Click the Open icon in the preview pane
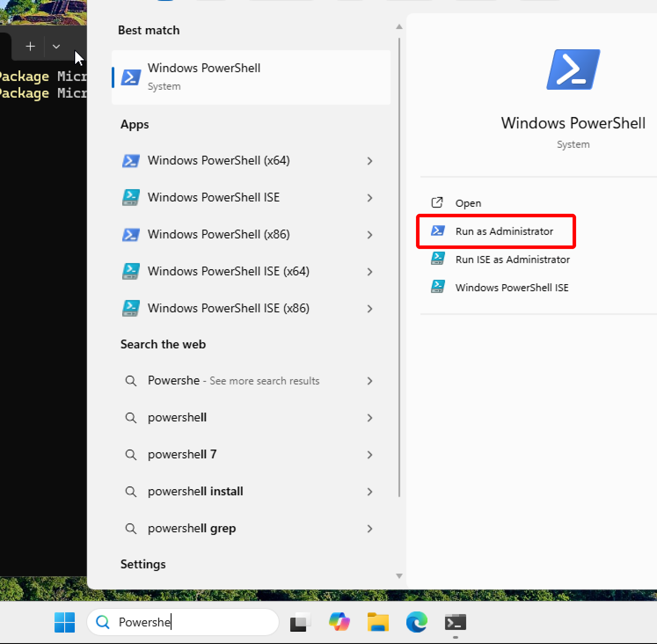 click(437, 203)
